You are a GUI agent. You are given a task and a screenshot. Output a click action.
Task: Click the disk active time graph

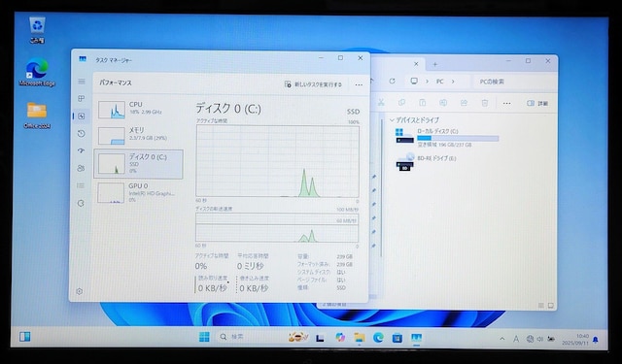[277, 161]
